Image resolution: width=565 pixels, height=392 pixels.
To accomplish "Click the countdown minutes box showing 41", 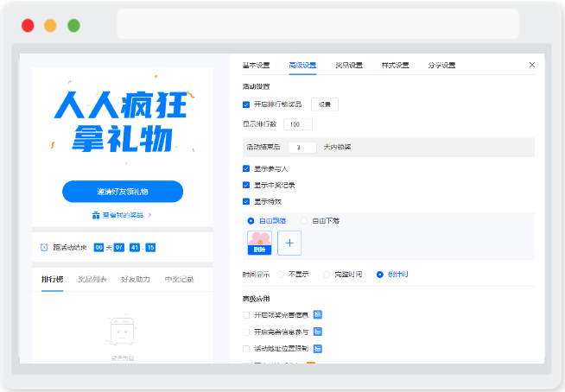I will tap(135, 248).
